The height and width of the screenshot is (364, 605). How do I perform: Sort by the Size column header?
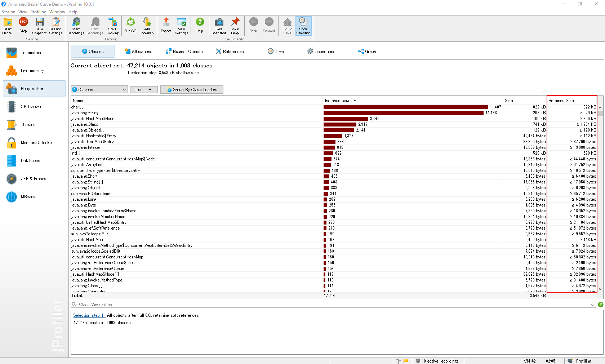[x=525, y=101]
